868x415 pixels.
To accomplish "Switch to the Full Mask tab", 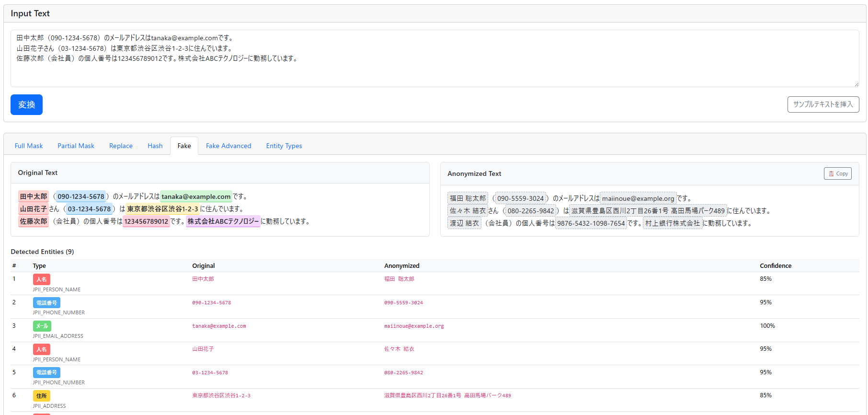I will point(29,146).
